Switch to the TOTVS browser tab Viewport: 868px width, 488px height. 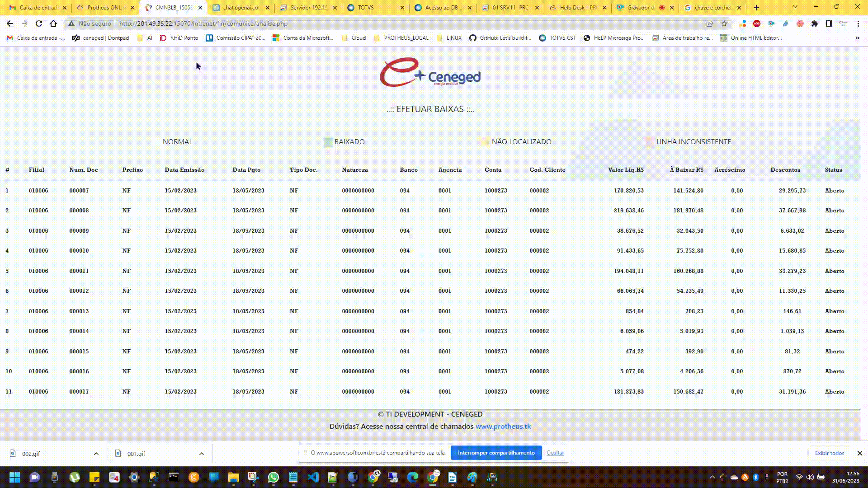pos(366,8)
